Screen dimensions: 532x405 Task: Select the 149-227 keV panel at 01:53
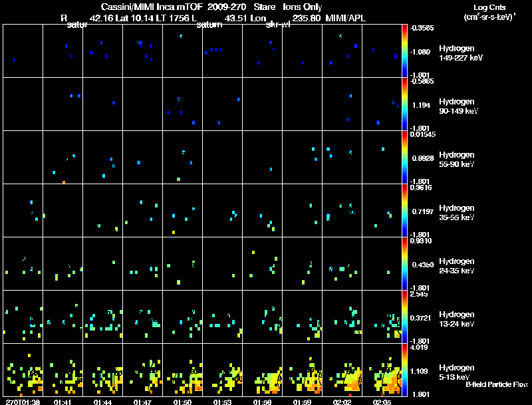[x=223, y=51]
